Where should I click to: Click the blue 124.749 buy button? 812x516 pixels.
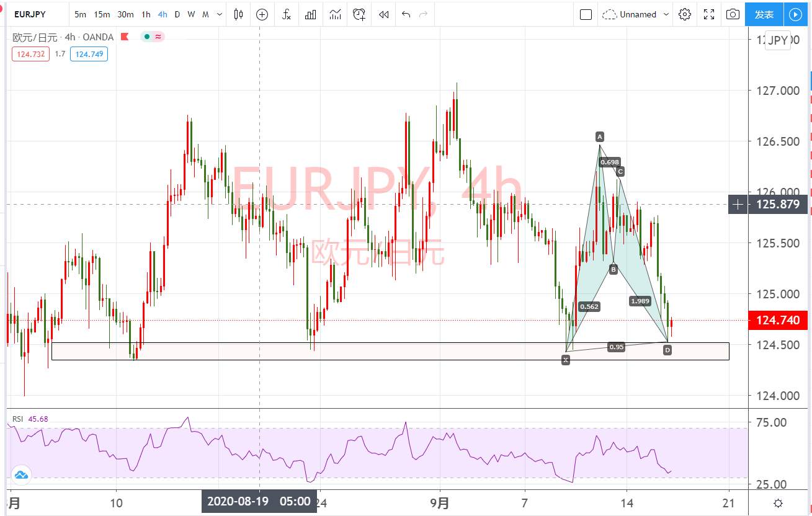coord(89,54)
